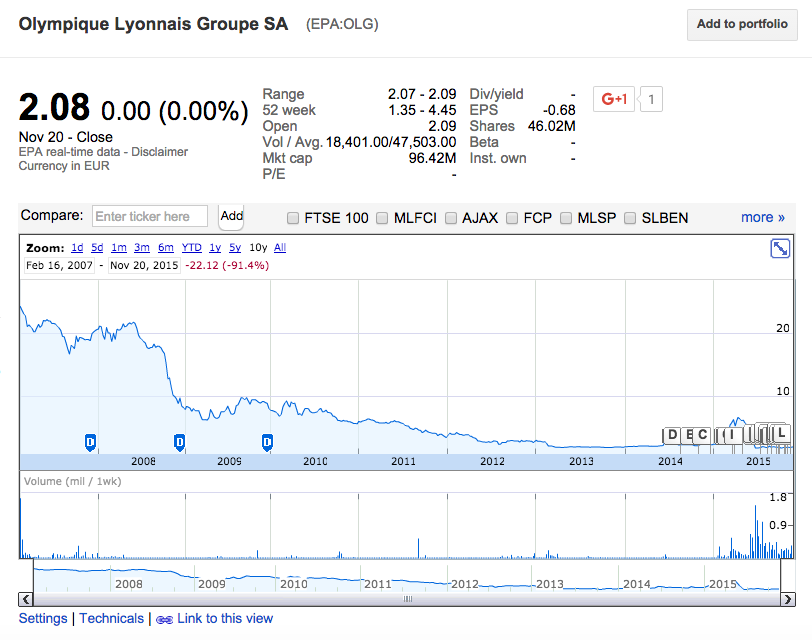Open news flag D on the chart
812x640 pixels.
click(672, 435)
